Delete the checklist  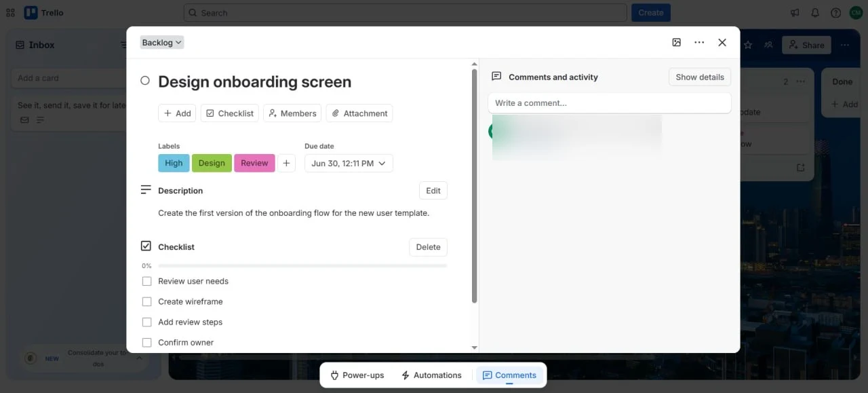(x=428, y=247)
